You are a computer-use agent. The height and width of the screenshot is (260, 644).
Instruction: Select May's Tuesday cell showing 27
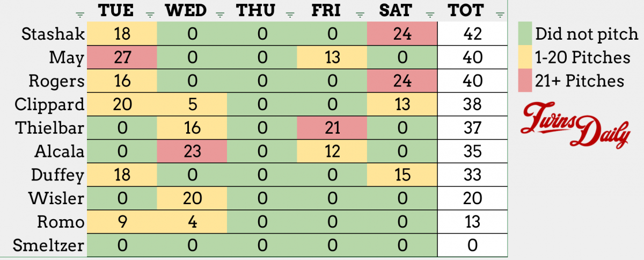click(x=122, y=57)
